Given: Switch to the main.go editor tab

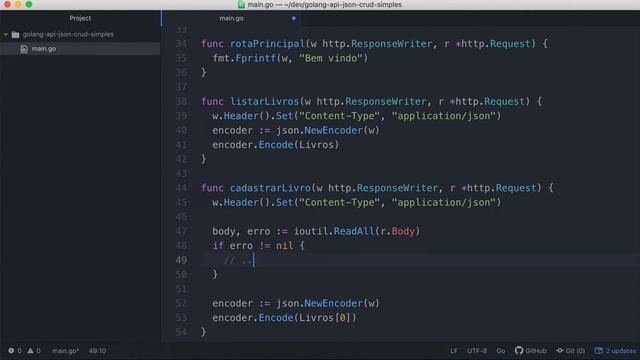Looking at the screenshot, I should 231,18.
